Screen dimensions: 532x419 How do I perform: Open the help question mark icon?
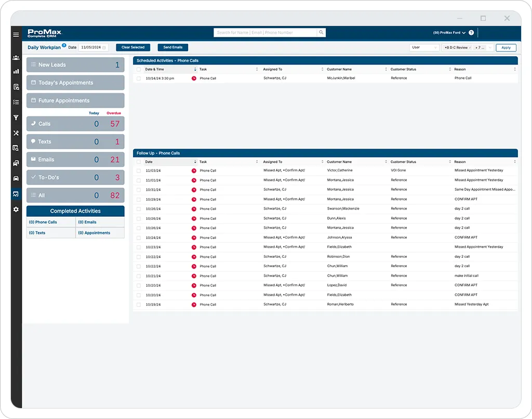point(471,33)
